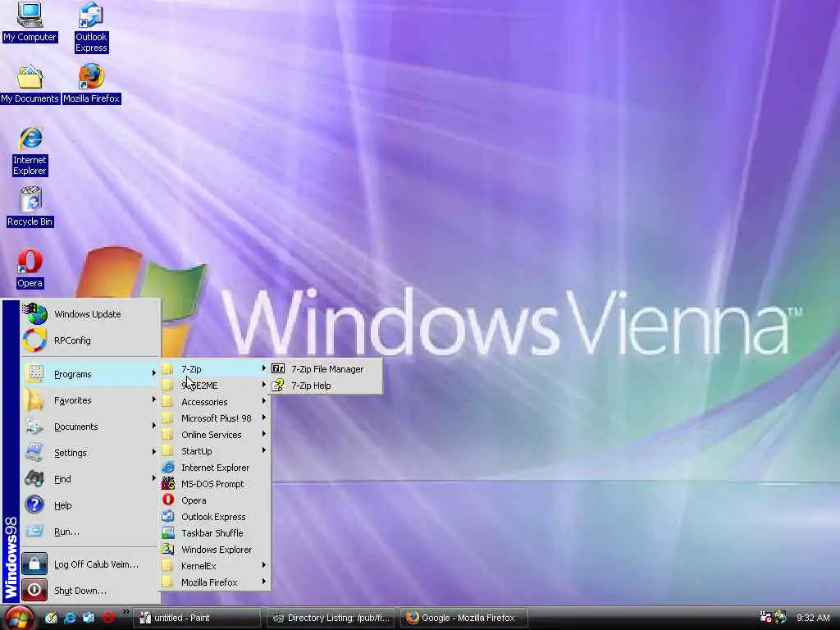
Task: Expand Mozilla Firefox folder in Programs menu
Action: (x=215, y=582)
